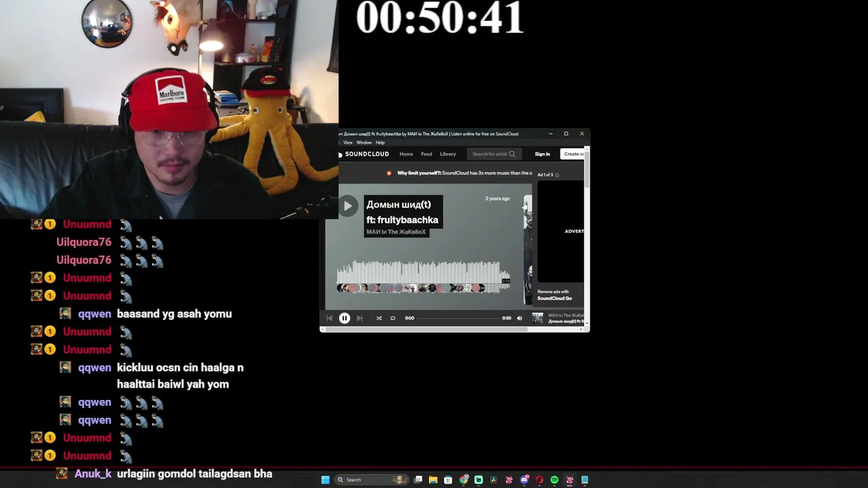Close the SoundCloud window
The height and width of the screenshot is (488, 868).
582,134
